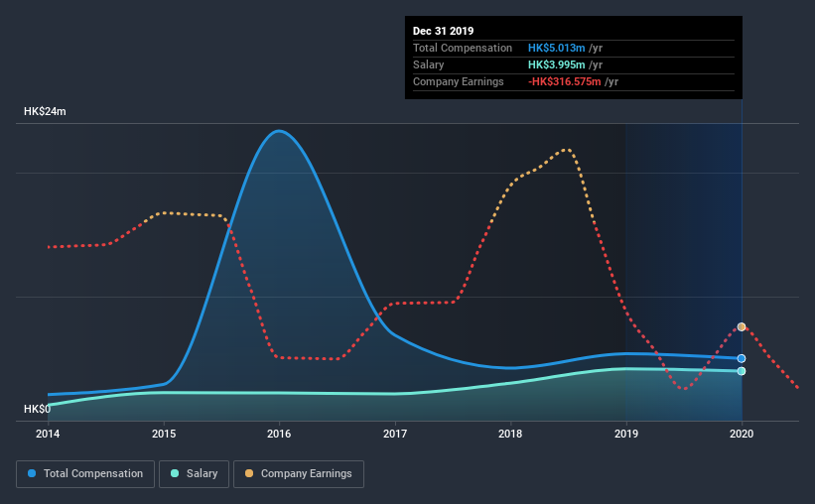This screenshot has height=504, width=815.
Task: Click the orange Company Earnings data point at 2020
Action: point(742,326)
